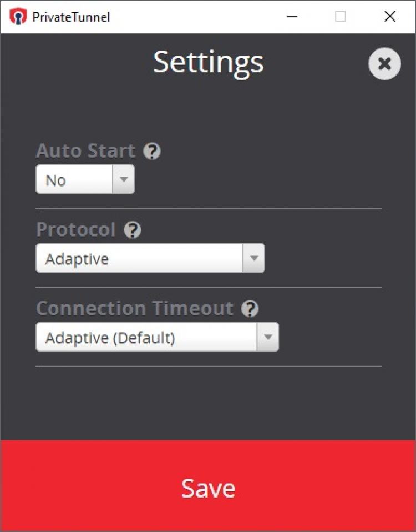
Task: Click the PrivateTunnel title bar text
Action: pos(71,17)
